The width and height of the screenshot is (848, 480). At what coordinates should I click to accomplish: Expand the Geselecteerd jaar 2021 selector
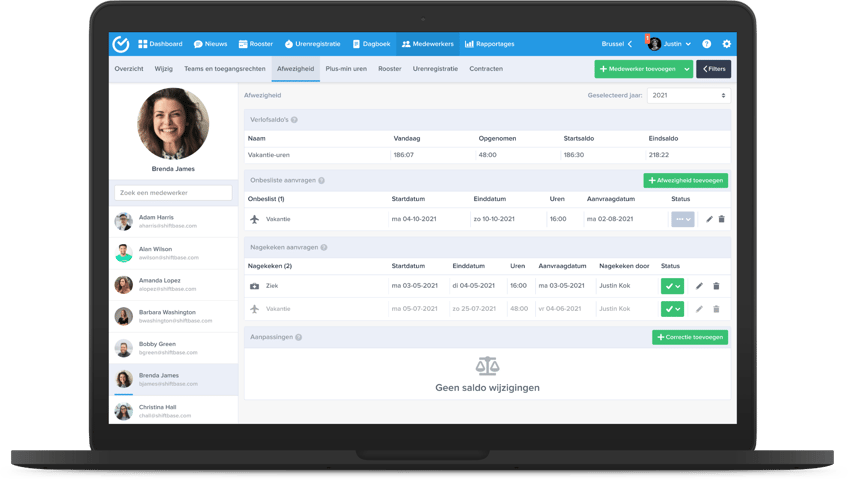pos(688,95)
